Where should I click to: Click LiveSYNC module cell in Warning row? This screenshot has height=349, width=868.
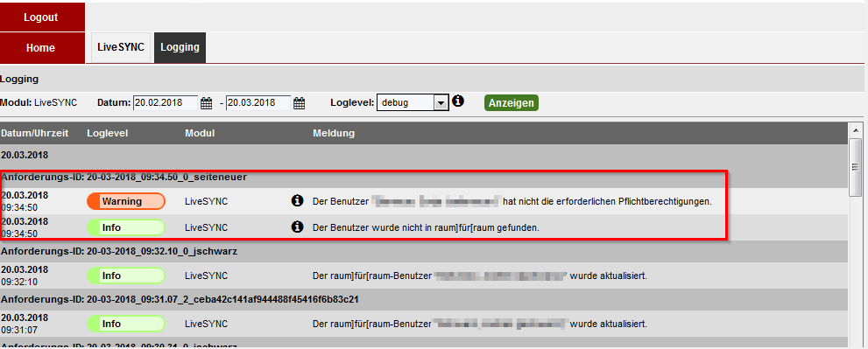206,202
